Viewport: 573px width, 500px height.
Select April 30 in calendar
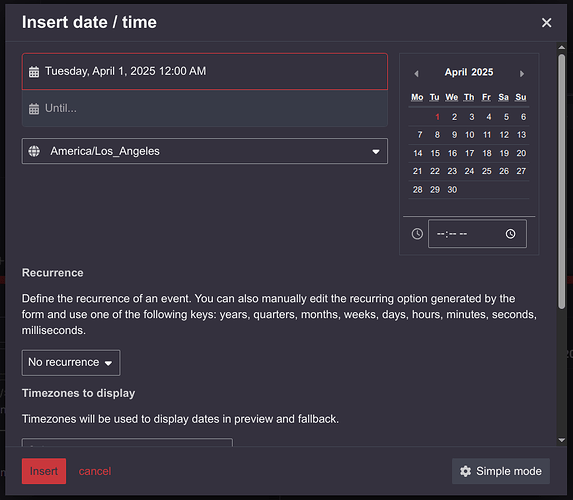tap(452, 190)
